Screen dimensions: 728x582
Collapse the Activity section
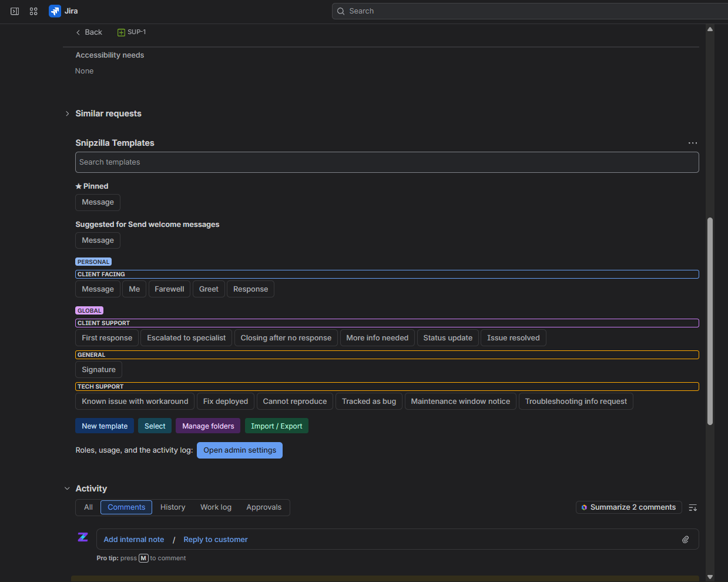[x=67, y=489]
